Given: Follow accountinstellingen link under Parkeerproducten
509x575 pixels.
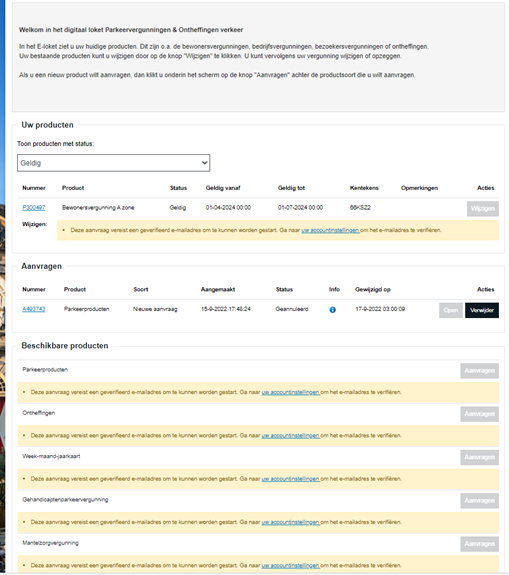Looking at the screenshot, I should tap(290, 392).
